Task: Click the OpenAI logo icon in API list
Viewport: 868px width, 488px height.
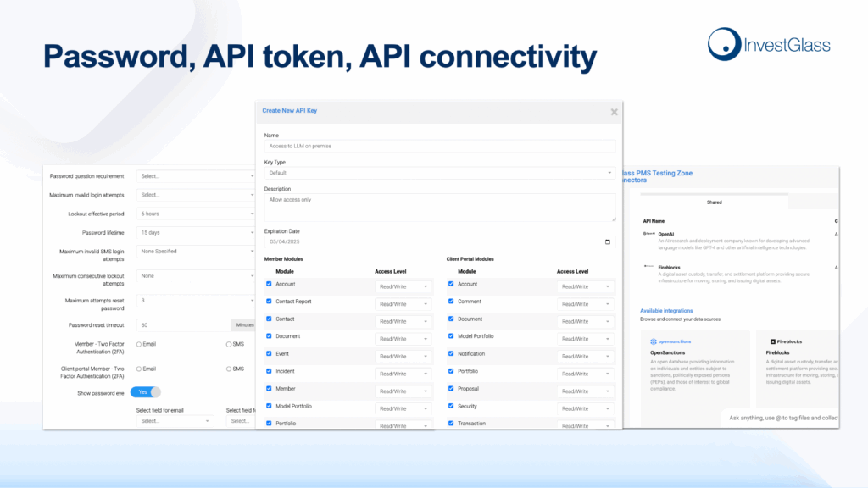Action: pyautogui.click(x=649, y=233)
